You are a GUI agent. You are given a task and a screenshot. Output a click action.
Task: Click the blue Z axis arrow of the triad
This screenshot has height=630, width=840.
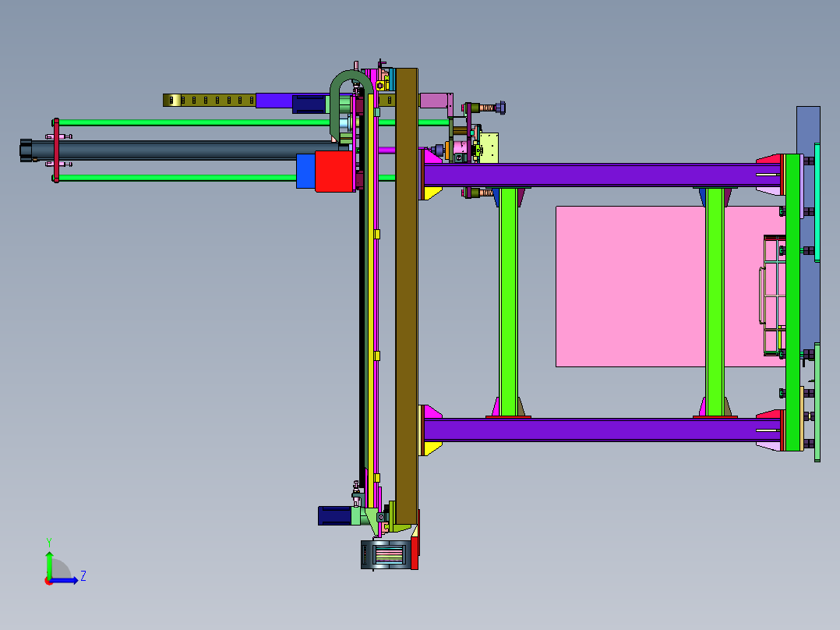click(x=64, y=581)
